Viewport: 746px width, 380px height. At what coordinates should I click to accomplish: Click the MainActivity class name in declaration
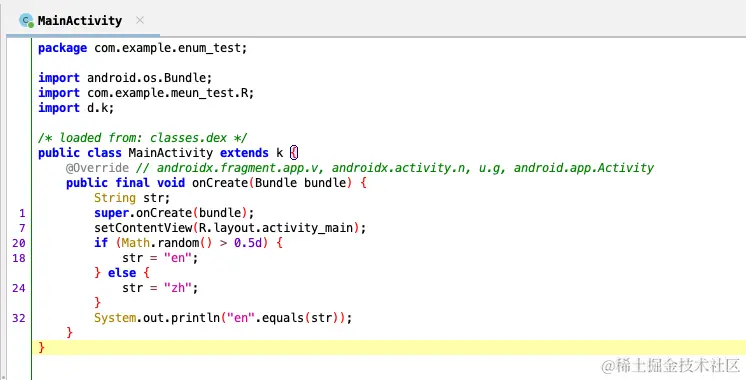pyautogui.click(x=170, y=153)
